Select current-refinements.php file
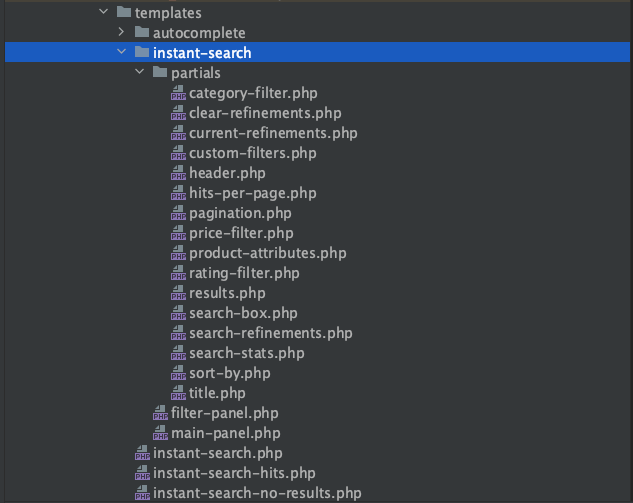The width and height of the screenshot is (633, 503). pyautogui.click(x=273, y=133)
